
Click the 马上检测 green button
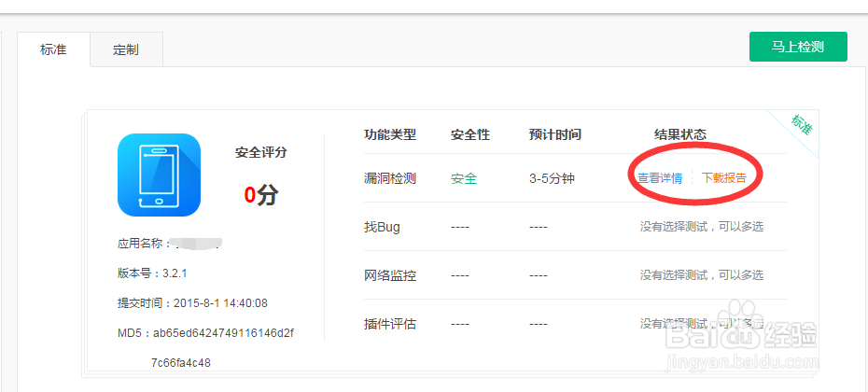pos(798,47)
